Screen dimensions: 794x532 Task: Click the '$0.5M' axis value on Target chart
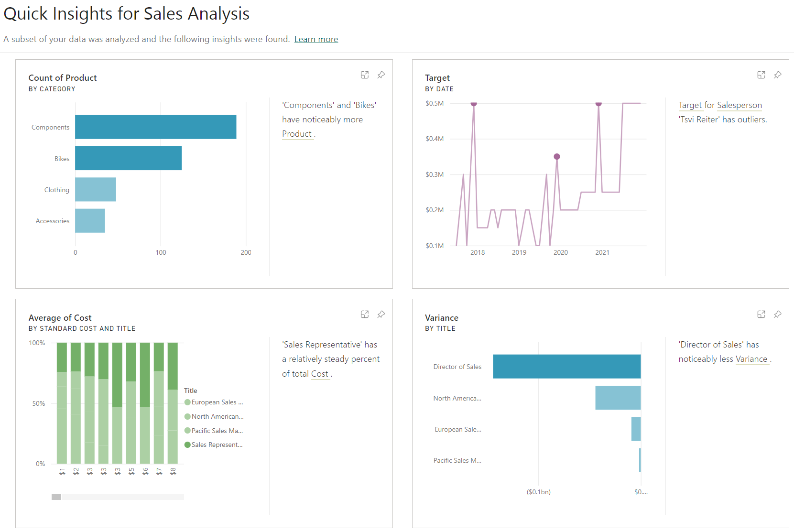[435, 103]
